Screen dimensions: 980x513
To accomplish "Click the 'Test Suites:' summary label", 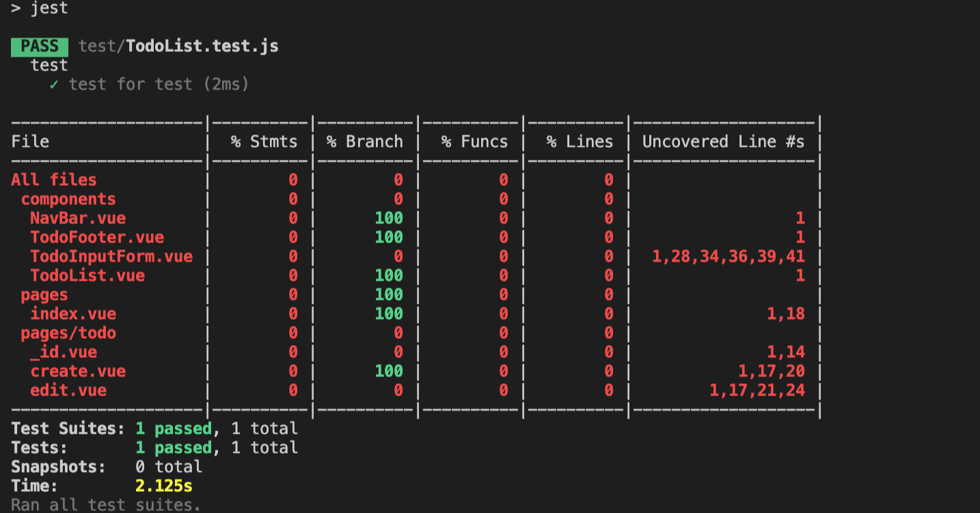I will click(x=68, y=429).
